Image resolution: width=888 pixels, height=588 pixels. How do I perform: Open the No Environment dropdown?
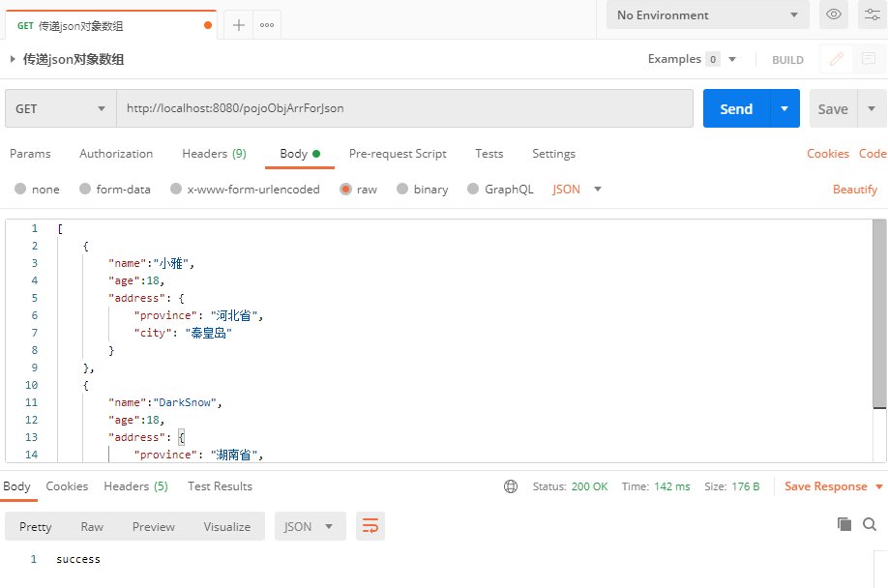[707, 15]
